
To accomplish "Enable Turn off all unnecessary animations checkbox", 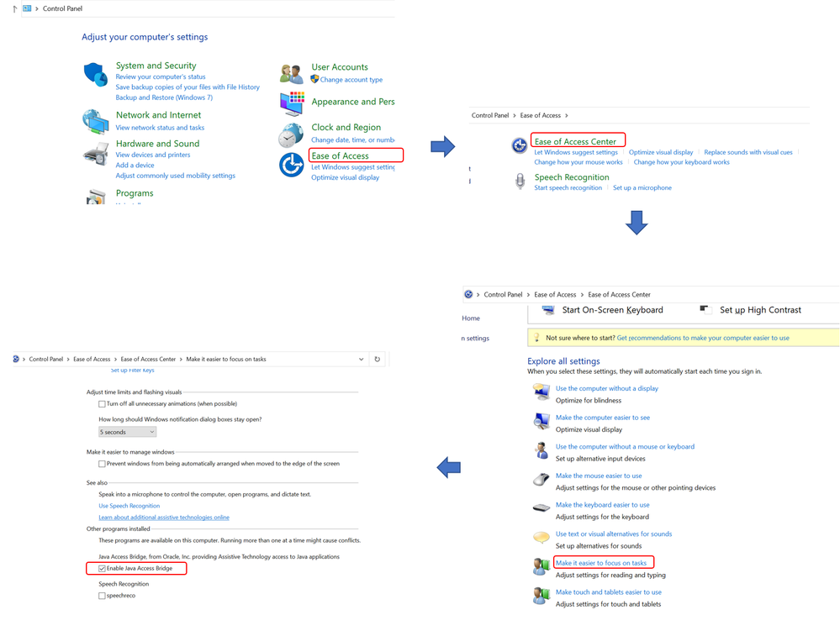I will 102,404.
